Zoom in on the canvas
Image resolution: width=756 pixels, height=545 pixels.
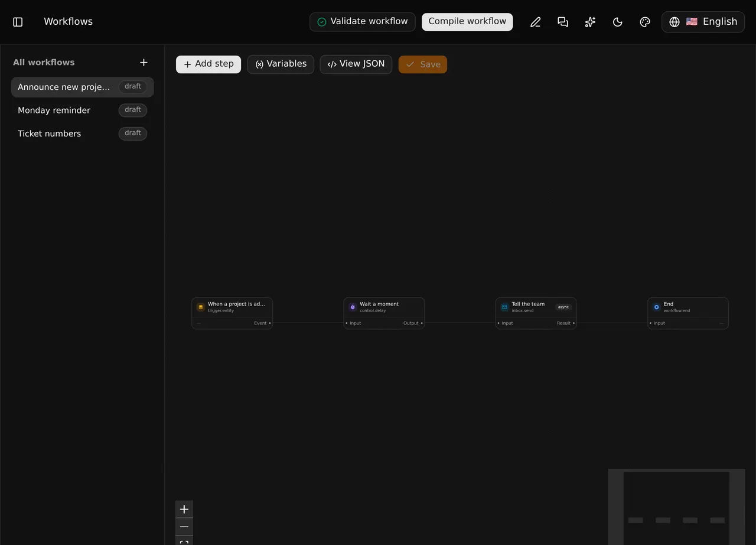[184, 510]
